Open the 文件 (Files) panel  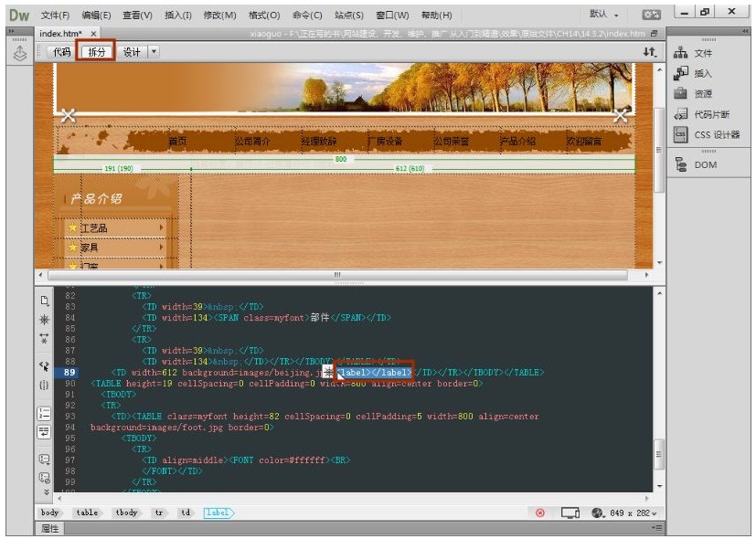702,54
